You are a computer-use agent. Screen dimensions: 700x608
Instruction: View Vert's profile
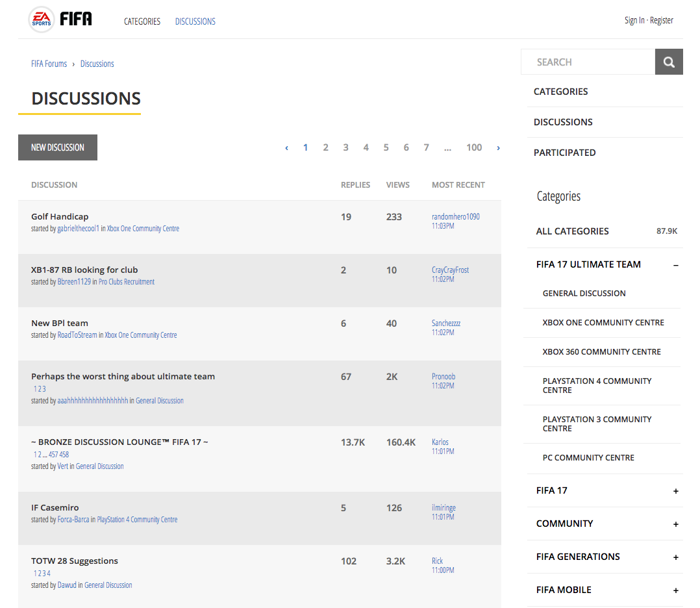pos(63,466)
